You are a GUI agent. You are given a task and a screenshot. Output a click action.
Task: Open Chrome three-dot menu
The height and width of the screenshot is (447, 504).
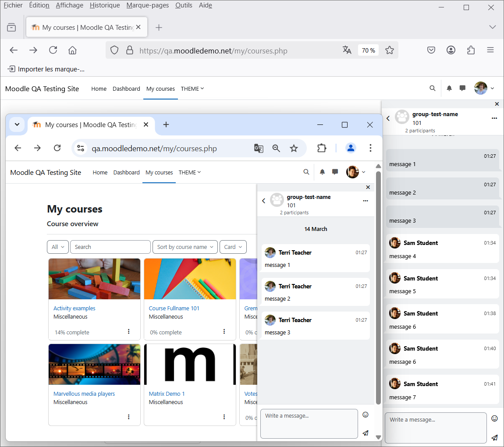[x=370, y=148]
